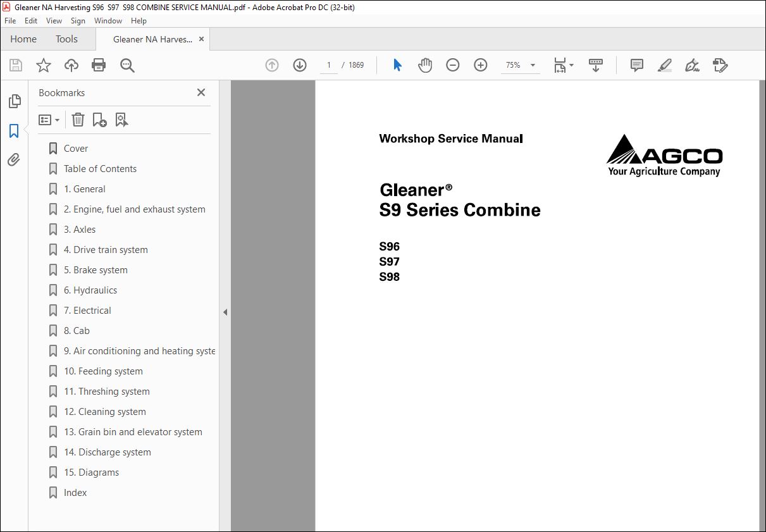Go to previous page arrow
Viewport: 766px width, 532px height.
[272, 65]
